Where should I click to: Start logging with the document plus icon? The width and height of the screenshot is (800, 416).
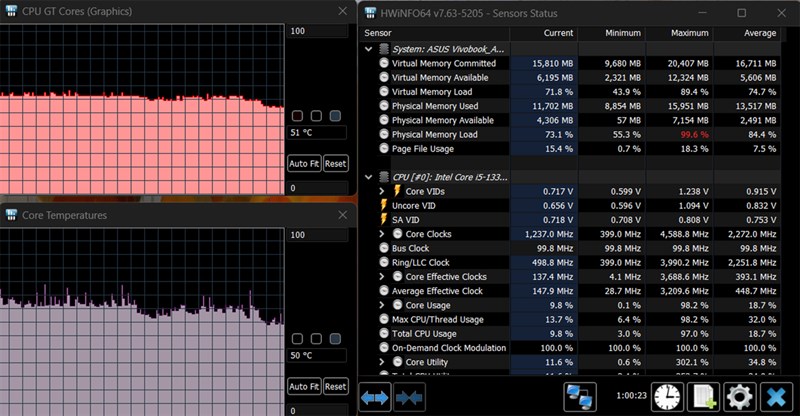pyautogui.click(x=704, y=396)
